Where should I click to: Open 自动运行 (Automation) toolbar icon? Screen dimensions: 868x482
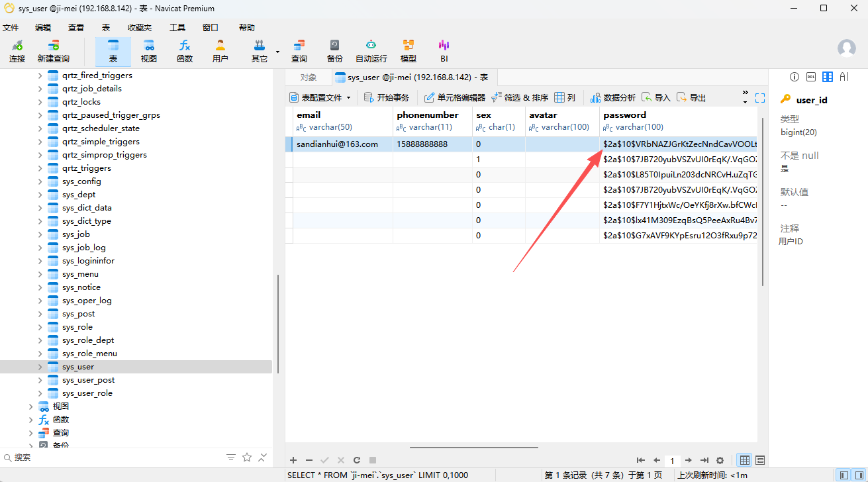click(371, 52)
